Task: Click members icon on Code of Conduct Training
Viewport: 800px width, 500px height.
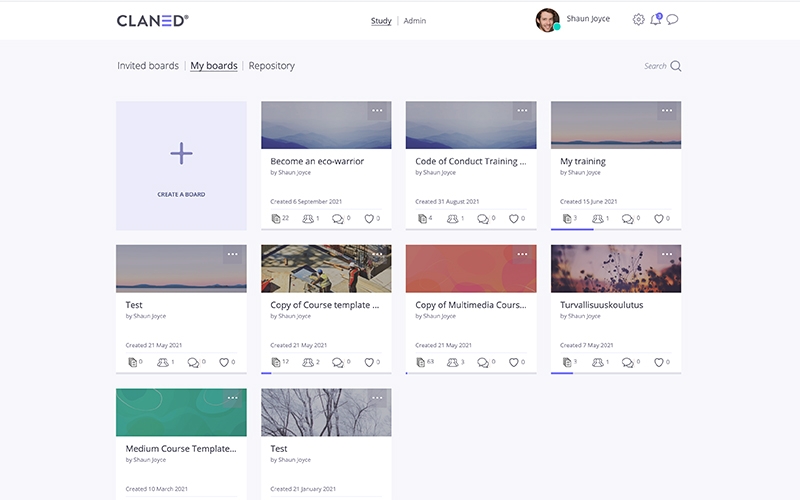Action: 451,218
